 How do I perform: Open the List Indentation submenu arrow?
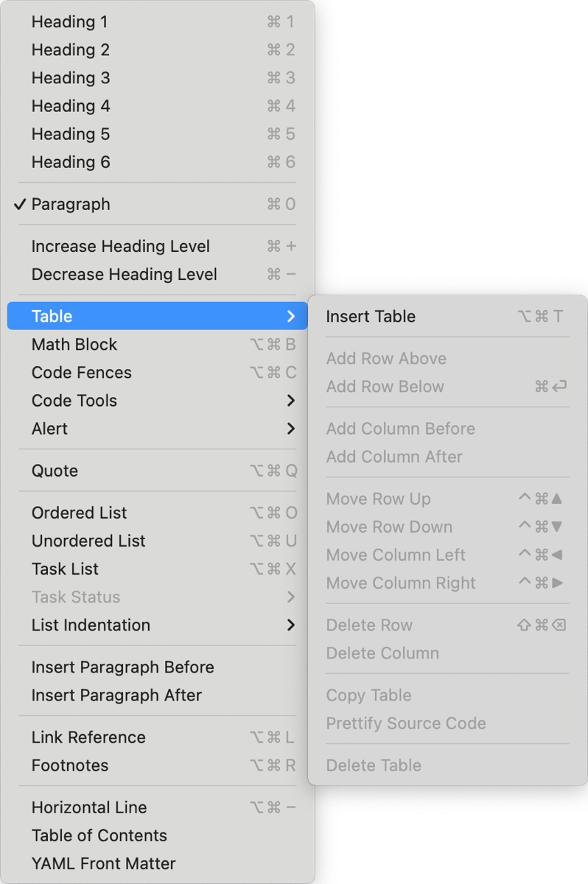tap(291, 625)
